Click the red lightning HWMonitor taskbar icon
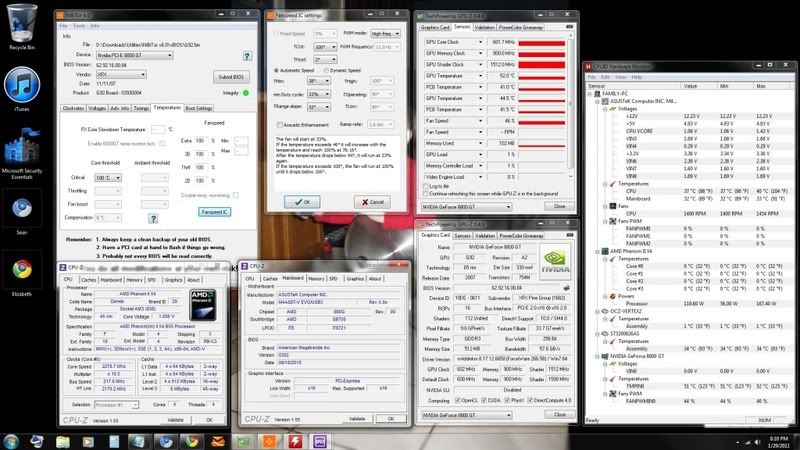 pyautogui.click(x=294, y=441)
